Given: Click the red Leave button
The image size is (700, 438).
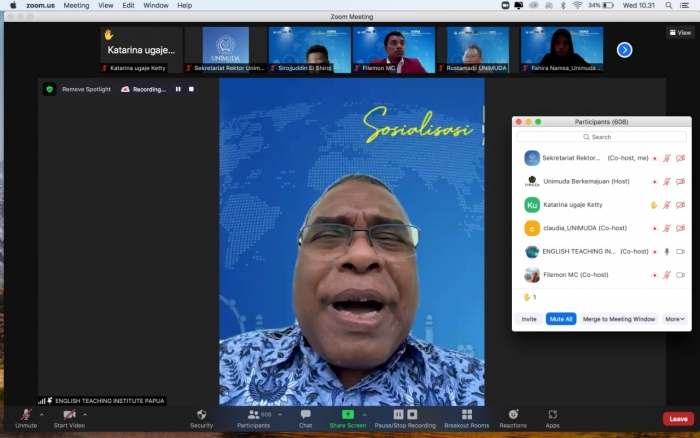Looking at the screenshot, I should click(678, 418).
